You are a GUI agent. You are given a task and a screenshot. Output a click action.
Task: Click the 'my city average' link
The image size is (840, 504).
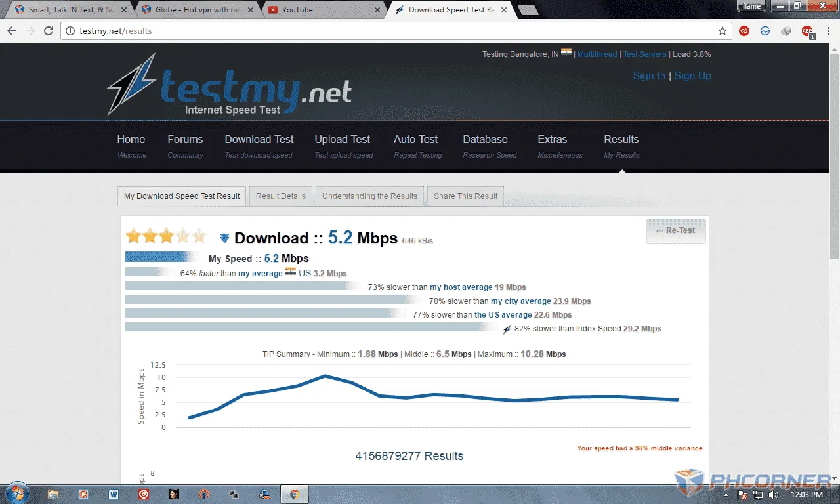pyautogui.click(x=520, y=301)
